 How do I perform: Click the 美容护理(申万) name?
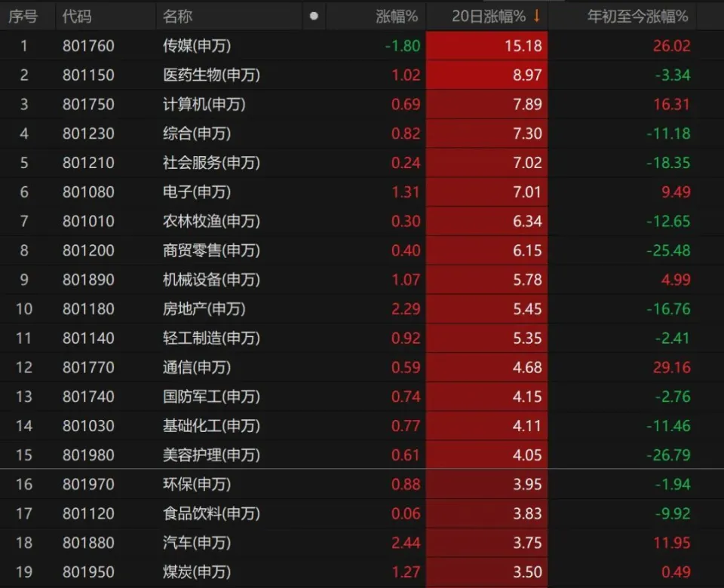pyautogui.click(x=211, y=455)
